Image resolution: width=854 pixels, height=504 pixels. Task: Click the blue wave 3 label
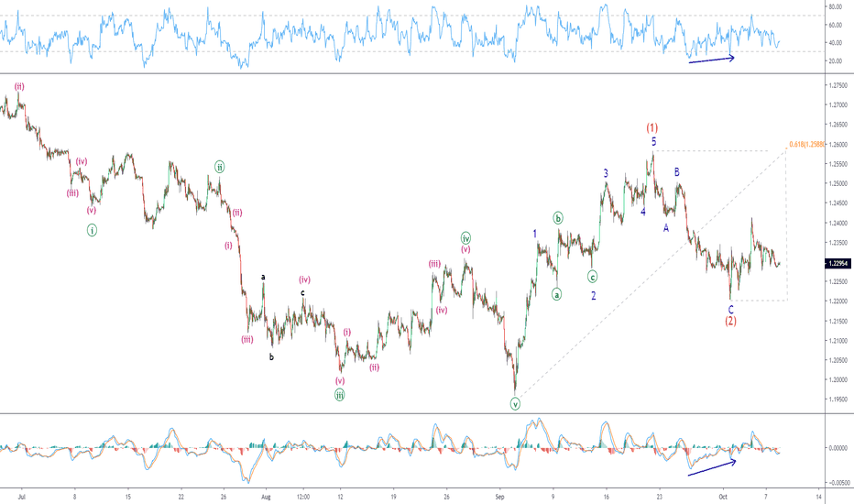(x=606, y=173)
